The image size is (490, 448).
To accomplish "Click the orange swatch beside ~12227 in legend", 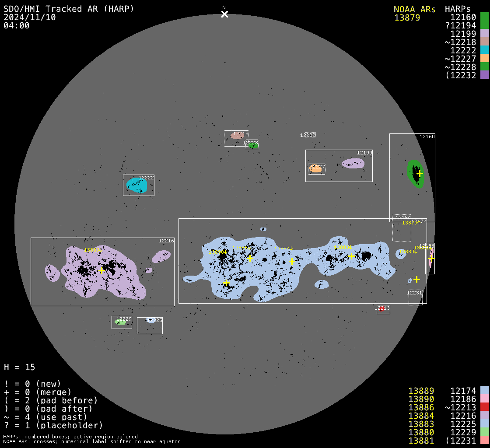I will [484, 58].
